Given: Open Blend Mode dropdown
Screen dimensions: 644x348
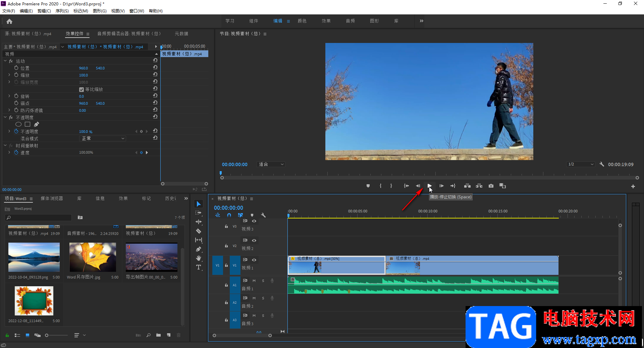Looking at the screenshot, I should pos(102,139).
